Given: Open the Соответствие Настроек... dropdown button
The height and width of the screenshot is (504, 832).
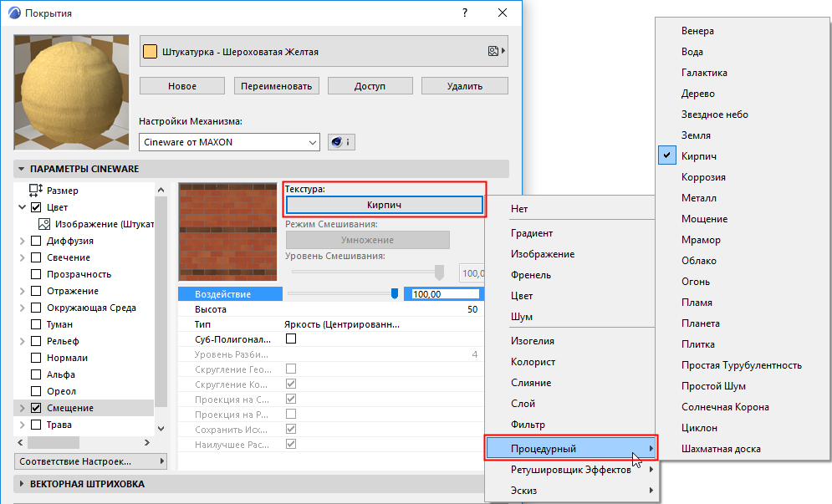Looking at the screenshot, I should tap(90, 461).
